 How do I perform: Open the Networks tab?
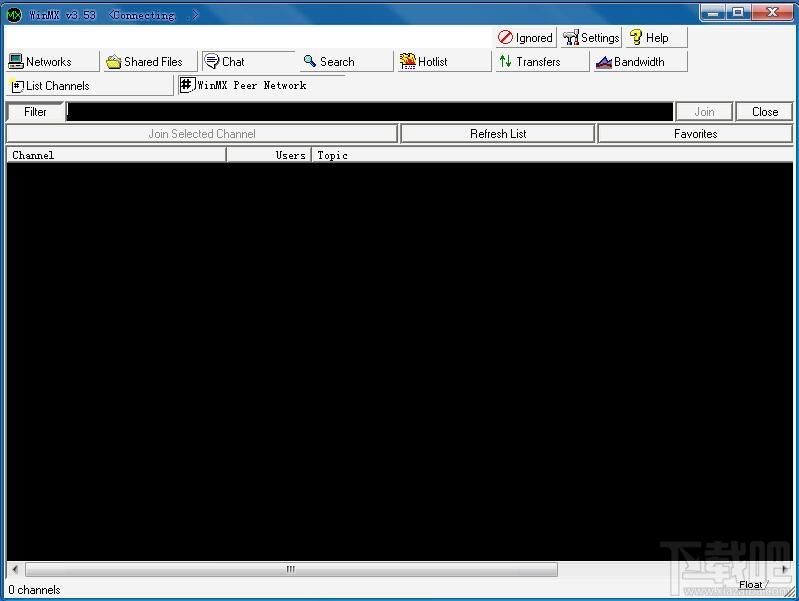tap(52, 62)
